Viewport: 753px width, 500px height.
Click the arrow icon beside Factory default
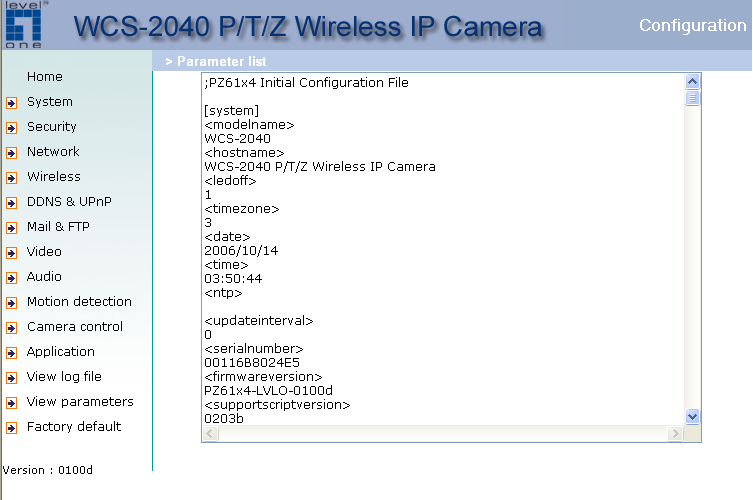pyautogui.click(x=12, y=427)
